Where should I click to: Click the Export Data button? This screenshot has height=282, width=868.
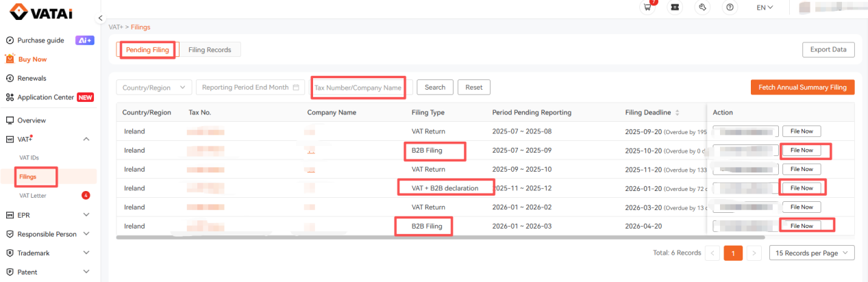(828, 50)
